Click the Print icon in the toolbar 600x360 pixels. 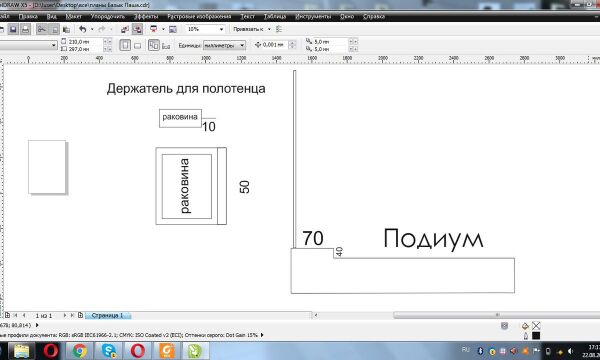pos(25,29)
